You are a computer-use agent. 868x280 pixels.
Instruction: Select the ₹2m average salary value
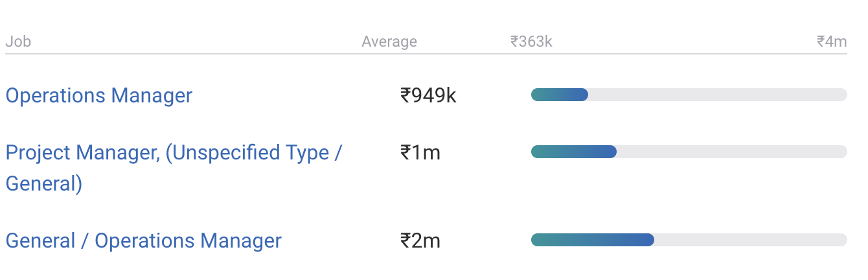pyautogui.click(x=420, y=240)
